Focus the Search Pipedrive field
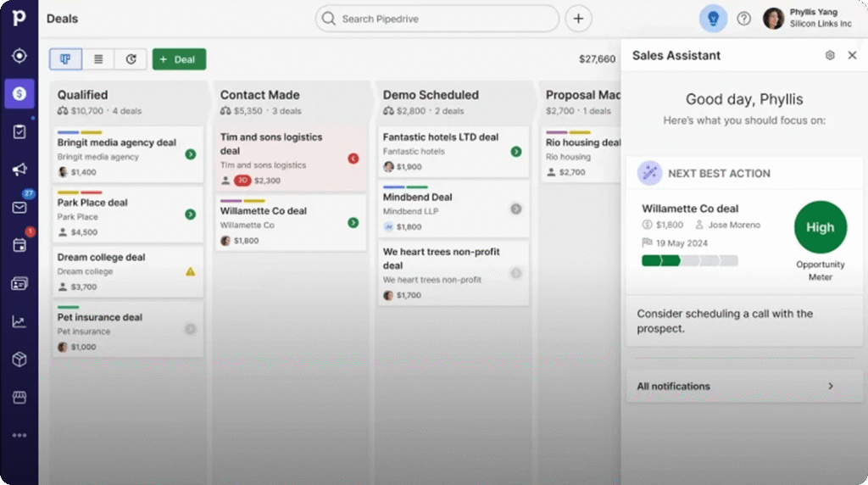 [437, 19]
